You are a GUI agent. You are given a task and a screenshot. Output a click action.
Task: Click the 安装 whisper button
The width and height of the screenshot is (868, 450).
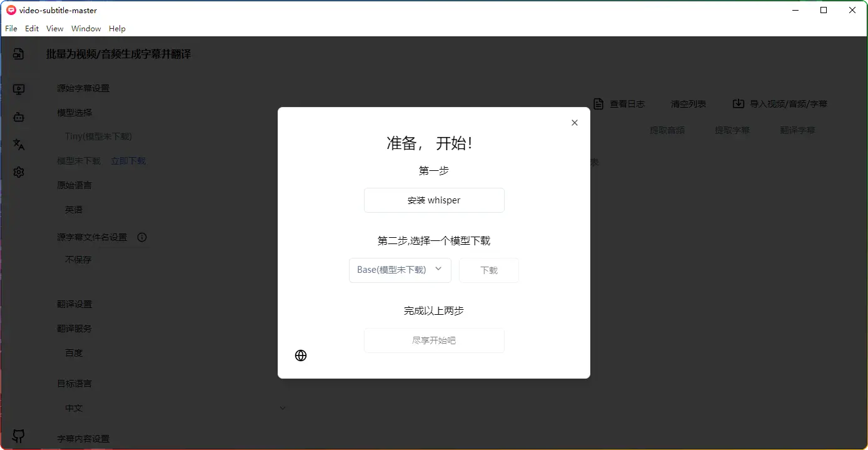[434, 200]
